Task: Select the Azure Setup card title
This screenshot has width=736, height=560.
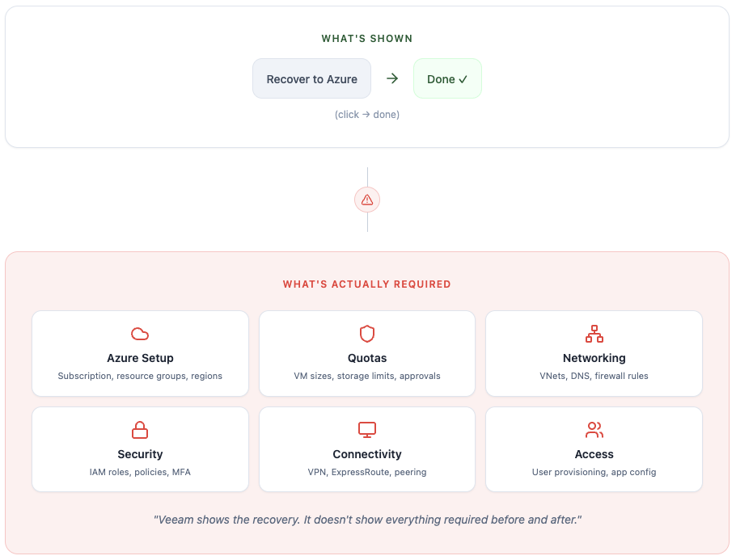Action: pyautogui.click(x=140, y=358)
